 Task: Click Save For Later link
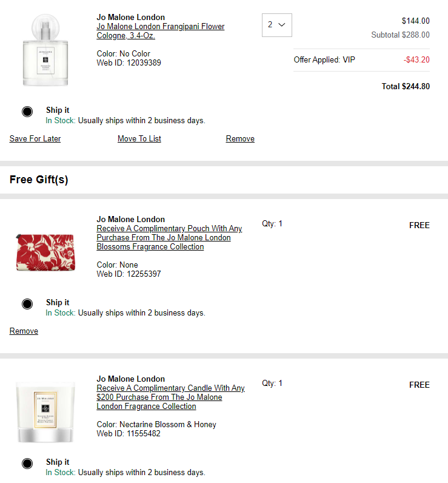tap(35, 138)
